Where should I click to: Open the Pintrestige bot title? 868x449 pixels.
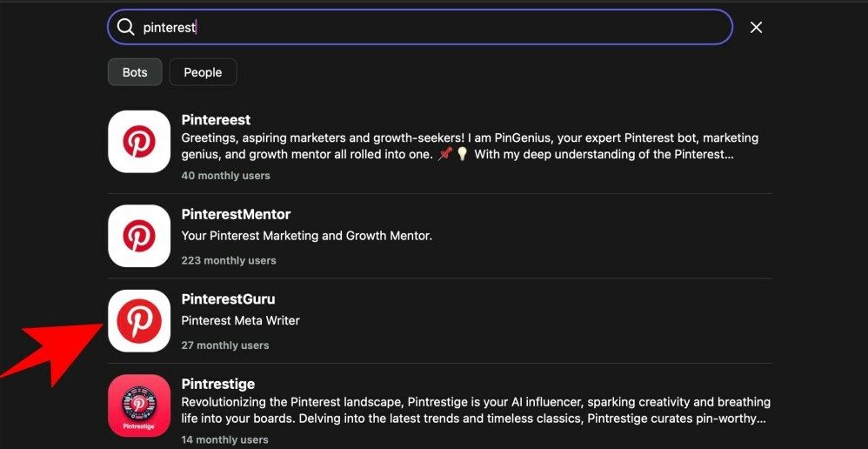pos(217,384)
